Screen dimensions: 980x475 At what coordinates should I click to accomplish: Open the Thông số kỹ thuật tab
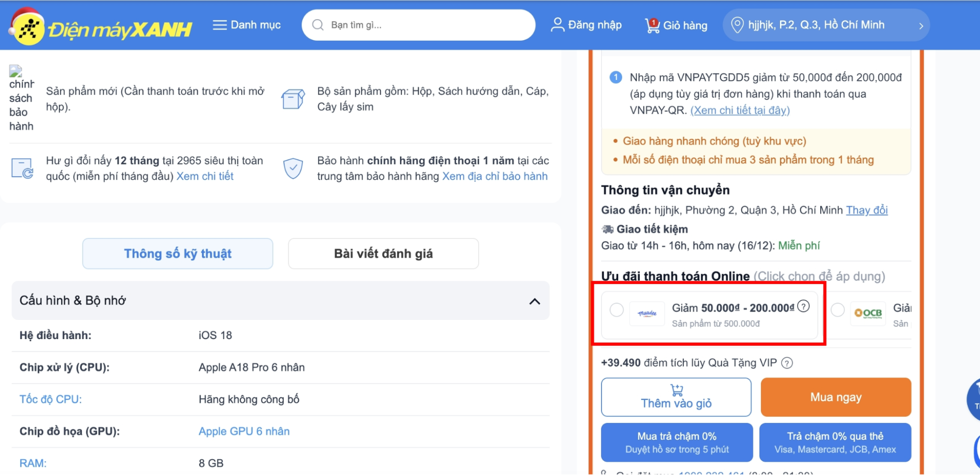point(177,254)
